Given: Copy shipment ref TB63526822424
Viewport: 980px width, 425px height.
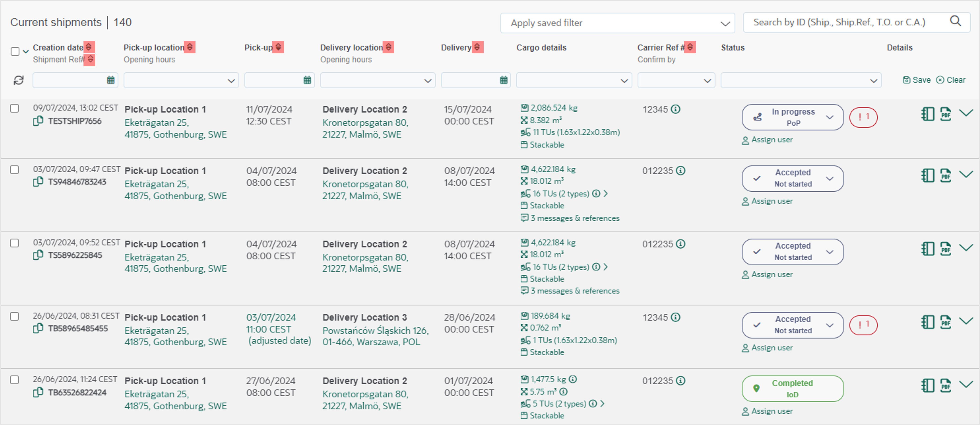Looking at the screenshot, I should (38, 392).
